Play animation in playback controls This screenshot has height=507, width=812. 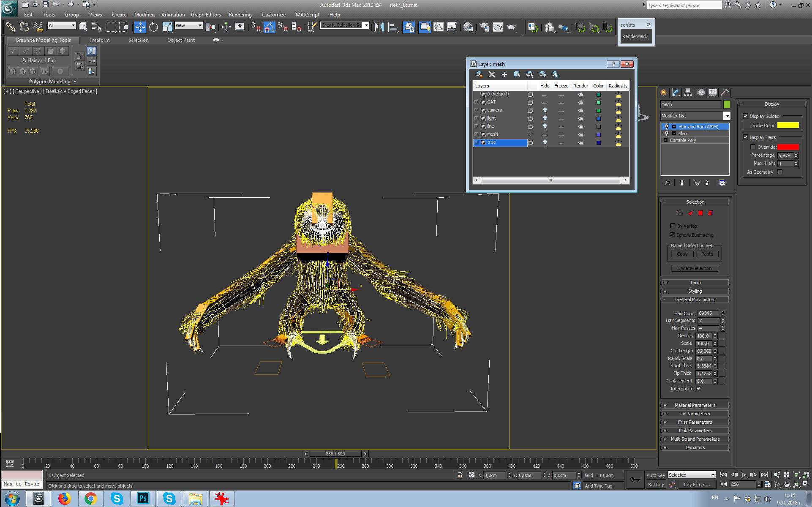point(744,475)
